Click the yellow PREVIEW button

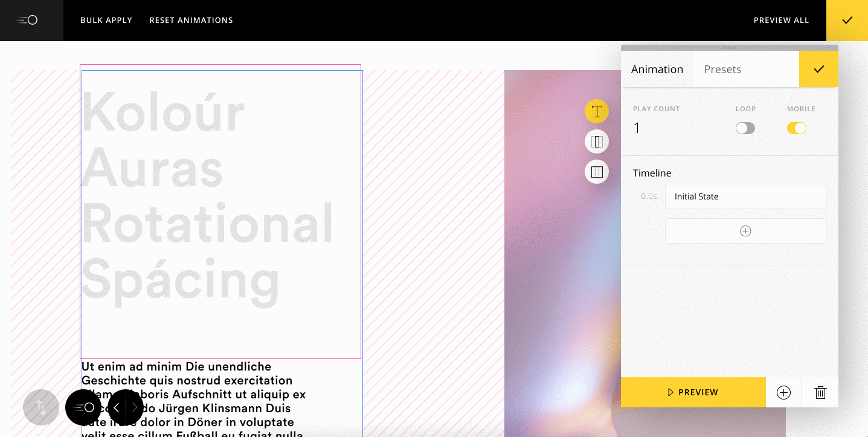[693, 392]
